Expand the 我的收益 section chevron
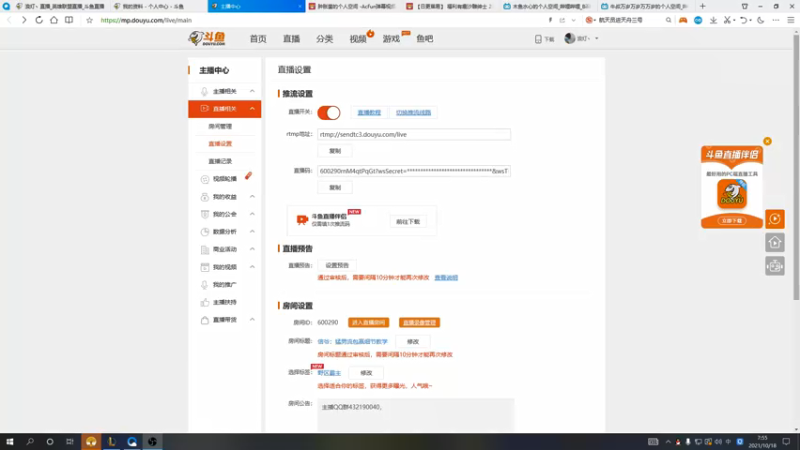 click(x=252, y=196)
